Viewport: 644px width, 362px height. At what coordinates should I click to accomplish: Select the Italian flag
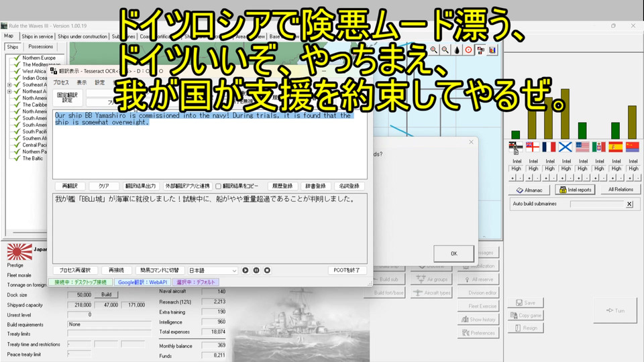599,147
